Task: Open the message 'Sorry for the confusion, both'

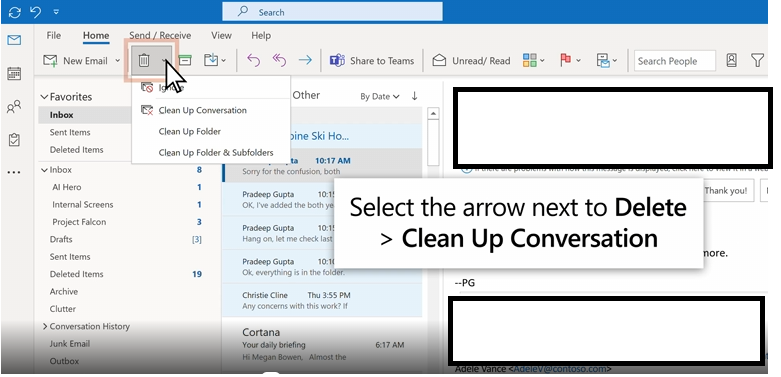Action: pos(322,166)
